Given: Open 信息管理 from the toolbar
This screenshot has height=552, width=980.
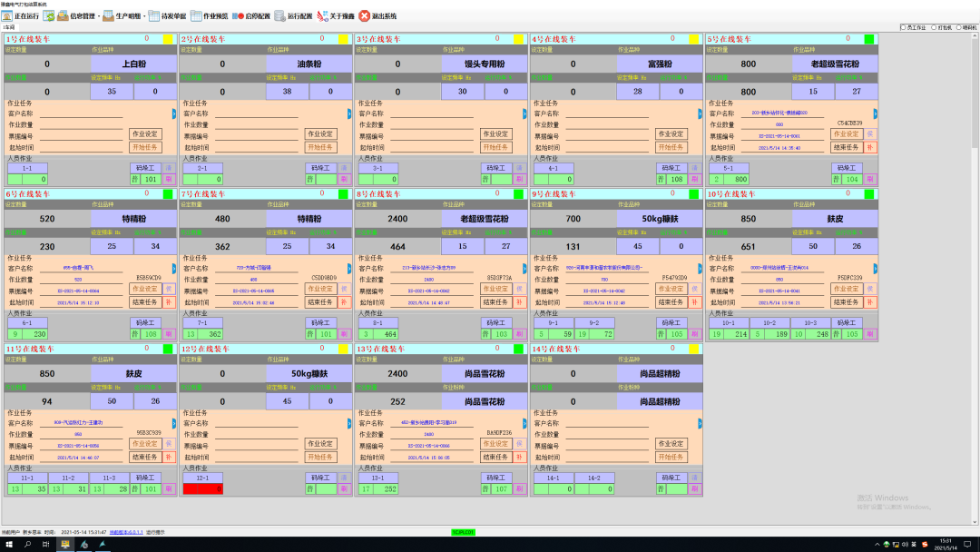Looking at the screenshot, I should (x=76, y=15).
